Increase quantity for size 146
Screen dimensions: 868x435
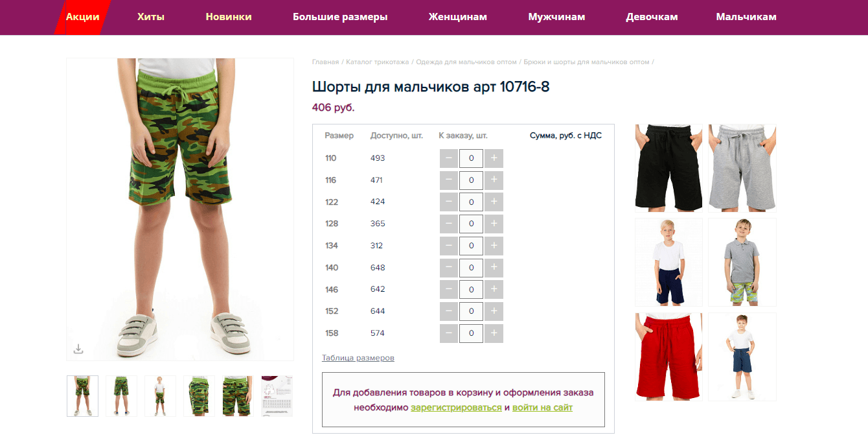pyautogui.click(x=494, y=289)
